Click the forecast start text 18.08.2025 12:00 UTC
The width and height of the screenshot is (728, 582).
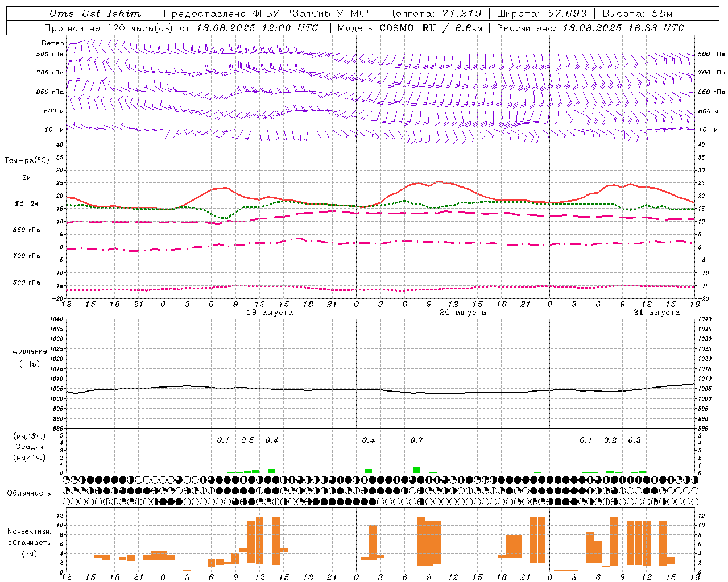click(x=257, y=28)
